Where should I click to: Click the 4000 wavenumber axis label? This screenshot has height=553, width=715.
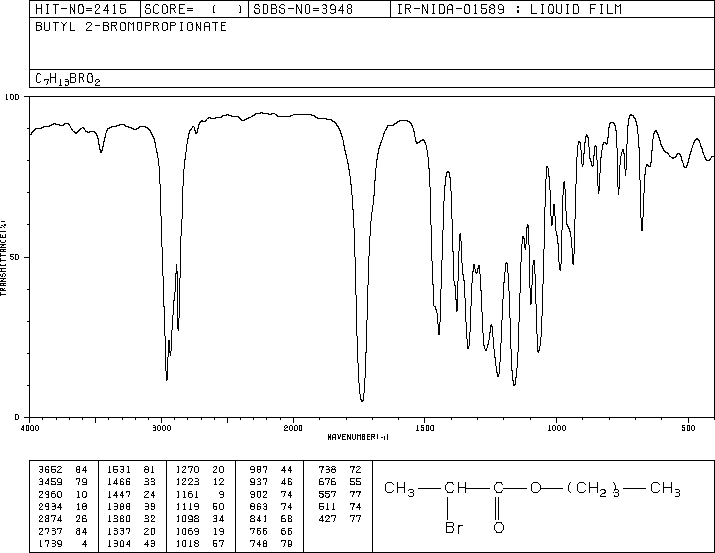30,428
